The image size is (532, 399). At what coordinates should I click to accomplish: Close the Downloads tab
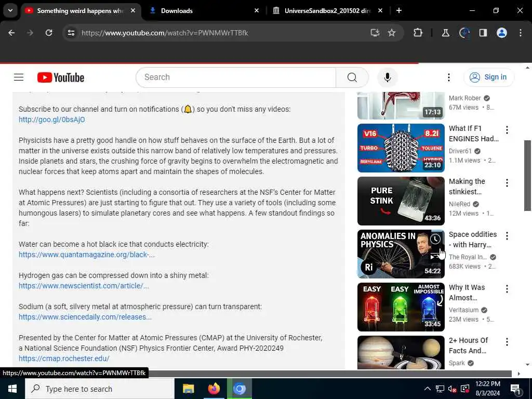[x=257, y=10]
